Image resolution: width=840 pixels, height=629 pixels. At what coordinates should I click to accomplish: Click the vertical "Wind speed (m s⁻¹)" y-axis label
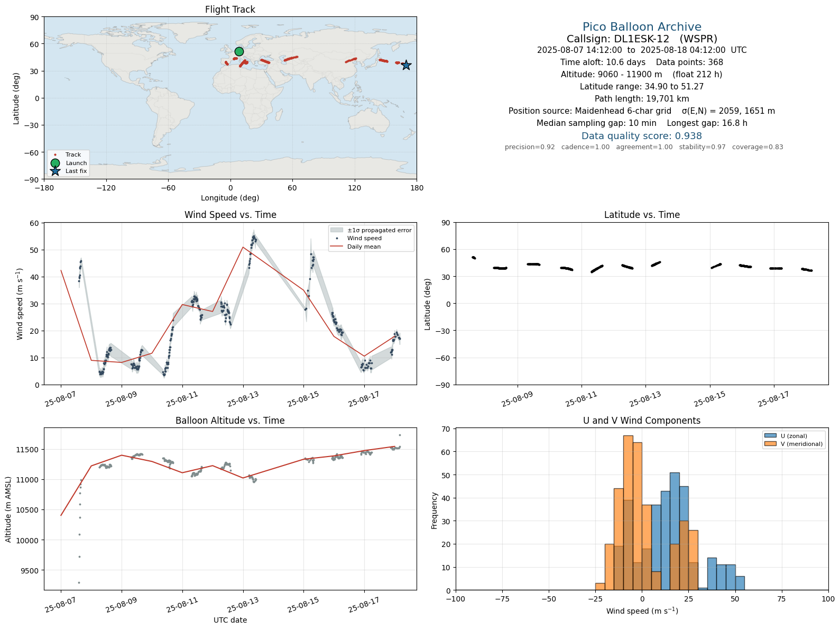(20, 304)
